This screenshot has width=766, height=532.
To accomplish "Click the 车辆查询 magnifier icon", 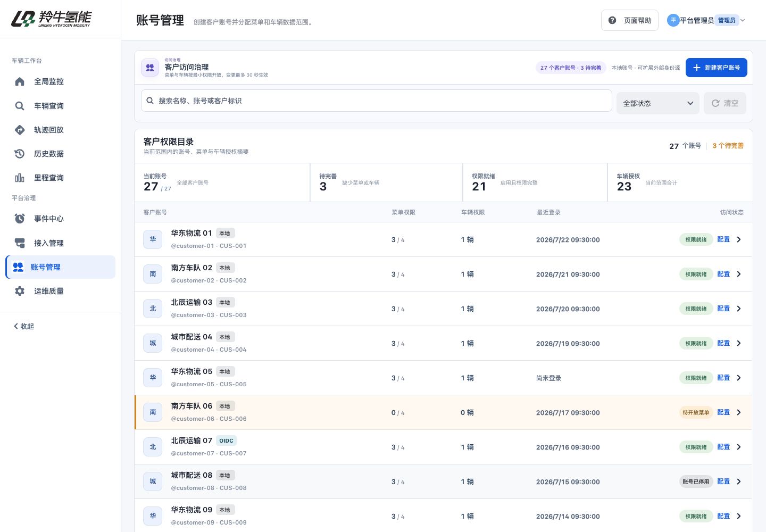I will click(20, 106).
